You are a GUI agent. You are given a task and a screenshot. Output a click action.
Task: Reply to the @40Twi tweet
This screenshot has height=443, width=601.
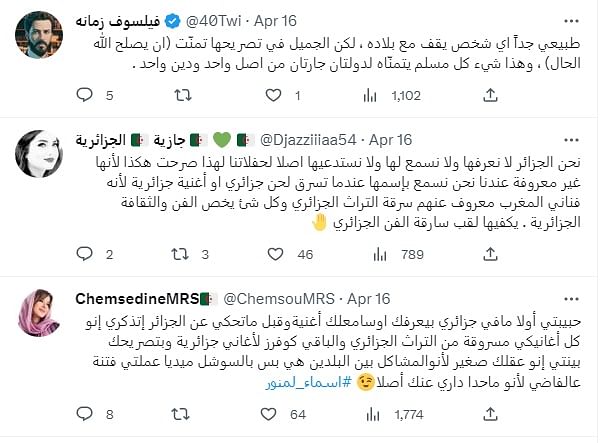tap(85, 95)
